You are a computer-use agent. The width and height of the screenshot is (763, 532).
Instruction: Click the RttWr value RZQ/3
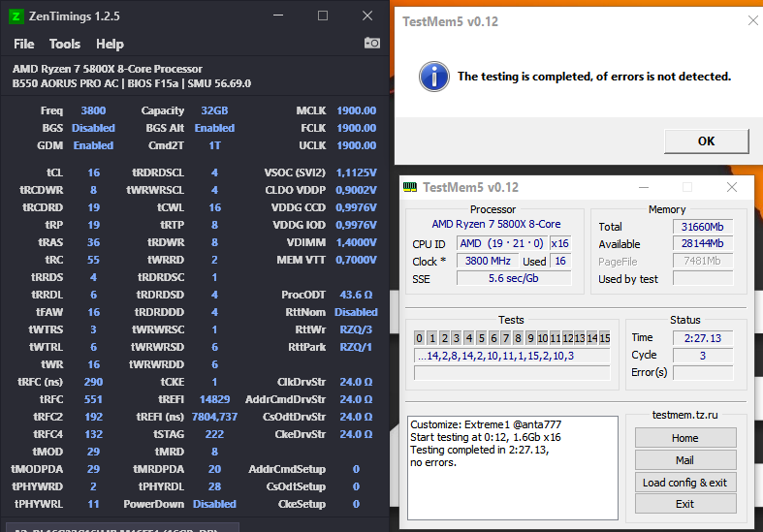click(356, 329)
